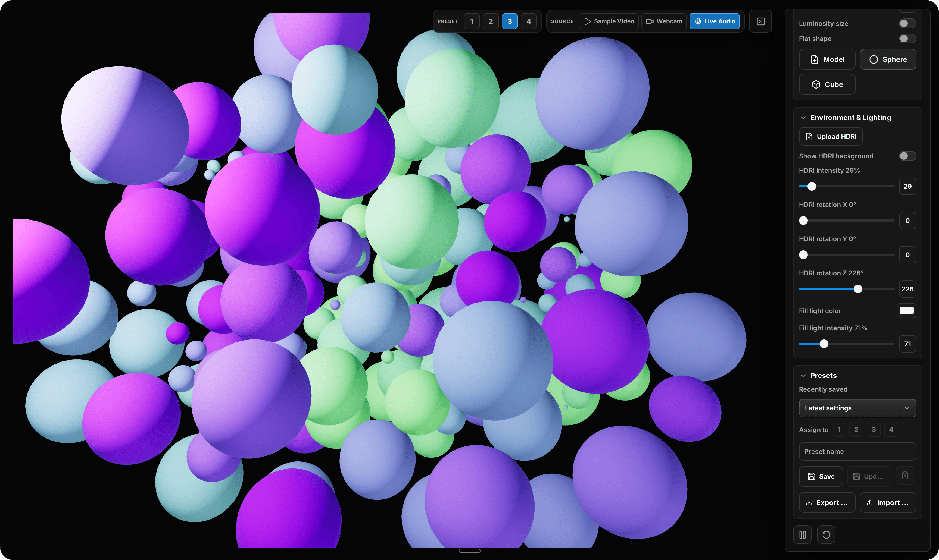Viewport: 939px width, 560px height.
Task: Click the trash delete preset icon
Action: click(x=905, y=476)
